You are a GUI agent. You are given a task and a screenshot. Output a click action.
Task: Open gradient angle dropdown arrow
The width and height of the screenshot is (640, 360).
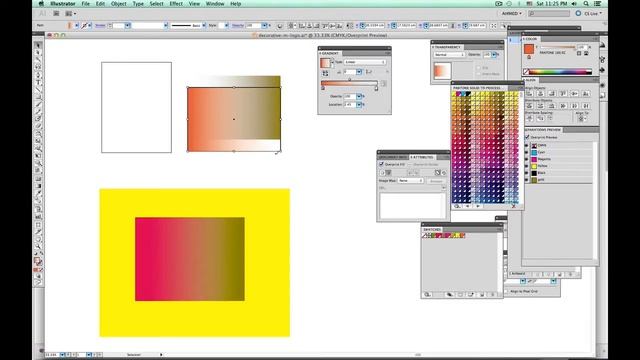[359, 72]
